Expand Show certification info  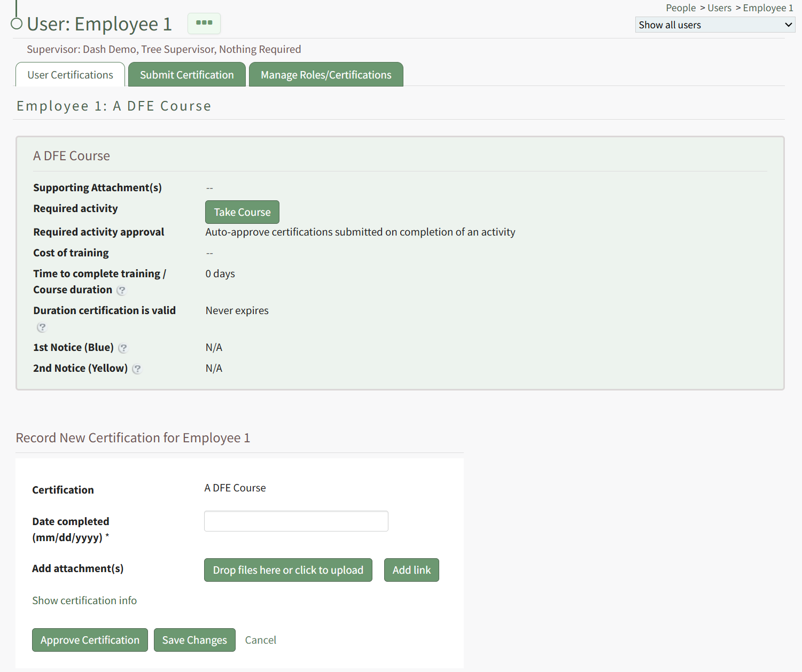(x=84, y=600)
